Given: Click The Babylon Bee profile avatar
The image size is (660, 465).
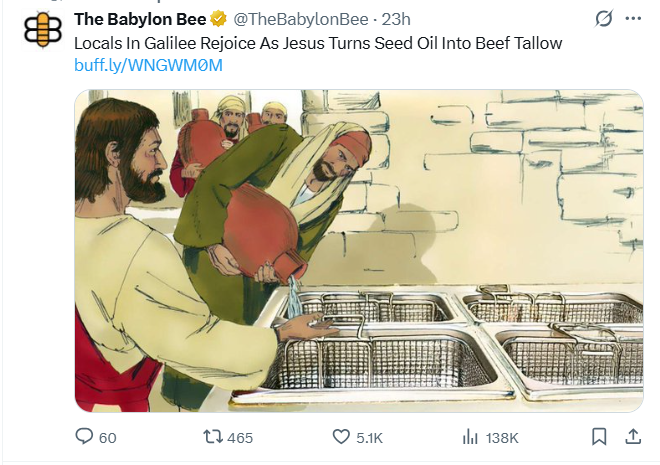Looking at the screenshot, I should click(42, 31).
